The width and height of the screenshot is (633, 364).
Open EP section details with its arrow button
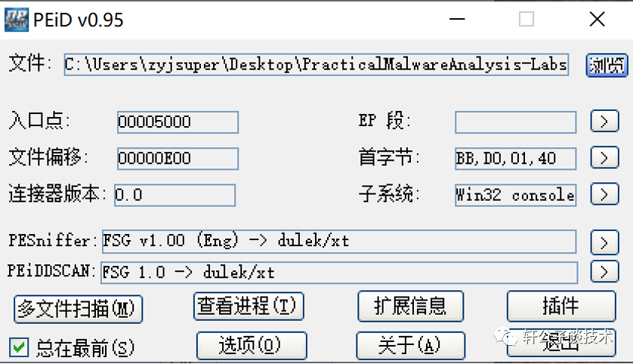[x=604, y=121]
